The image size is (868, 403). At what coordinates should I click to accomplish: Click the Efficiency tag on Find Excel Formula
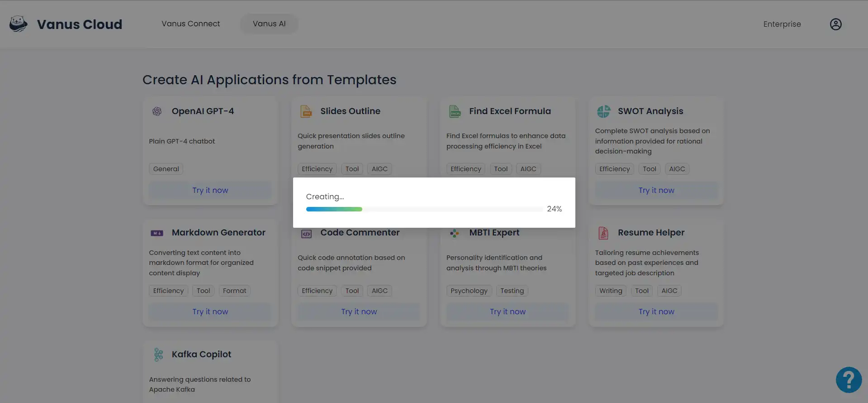466,169
